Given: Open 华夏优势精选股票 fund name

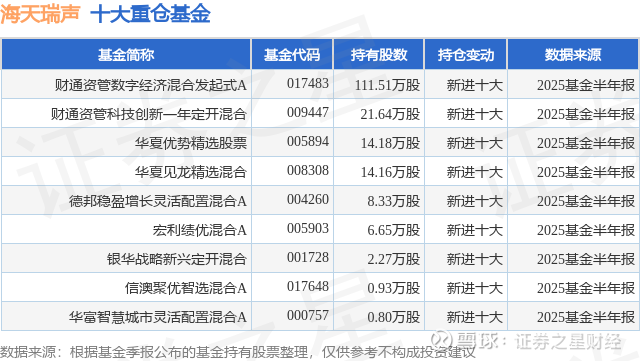Looking at the screenshot, I should click(191, 143).
